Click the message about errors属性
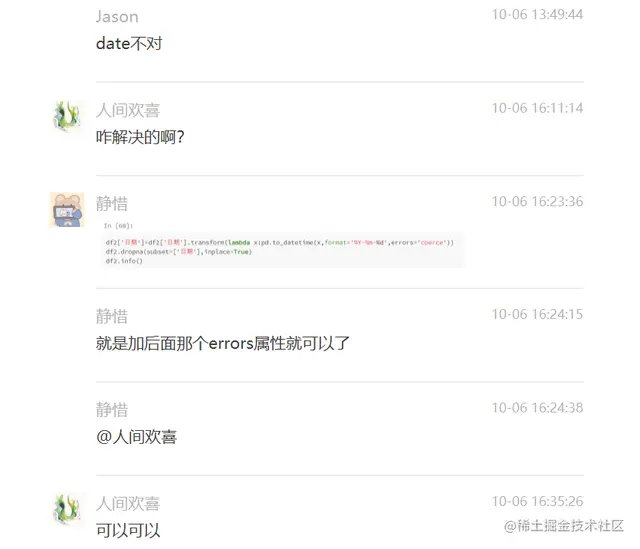This screenshot has width=640, height=549. pos(223,343)
